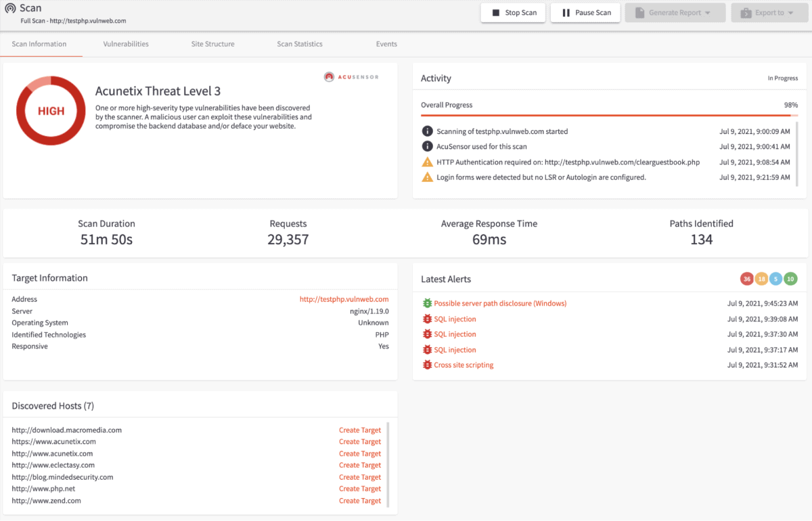Click the Acunetix Threat Level 3 heading

click(158, 91)
